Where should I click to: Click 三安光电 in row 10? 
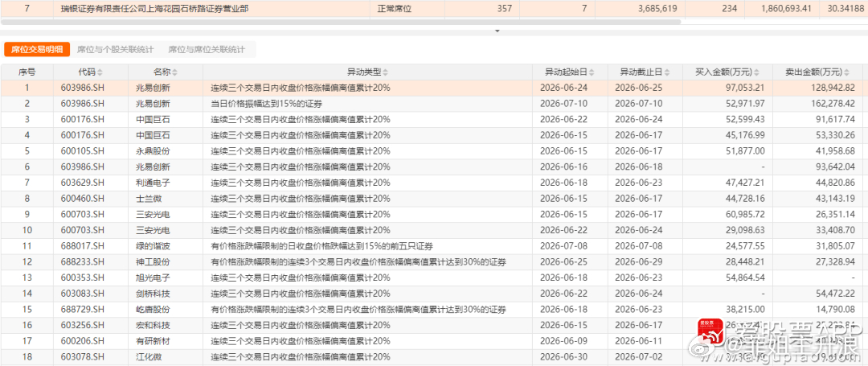tap(153, 230)
